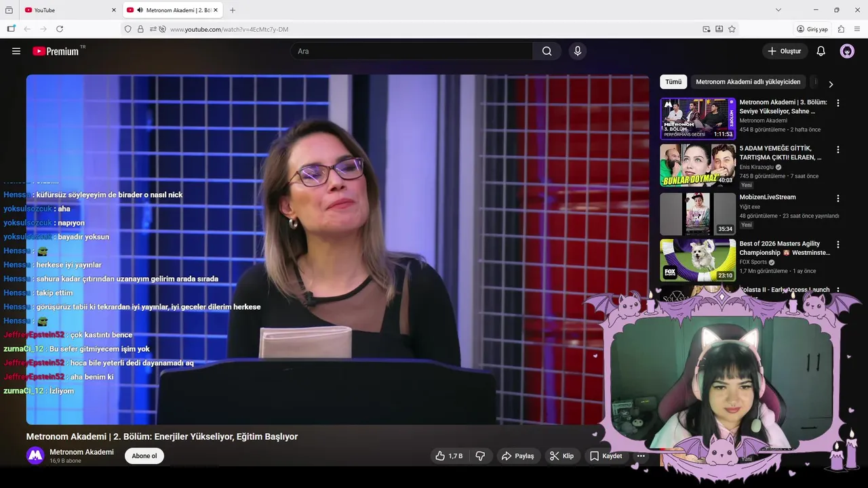The width and height of the screenshot is (868, 488).
Task: Close the Metronom Akademi tab
Action: point(216,10)
